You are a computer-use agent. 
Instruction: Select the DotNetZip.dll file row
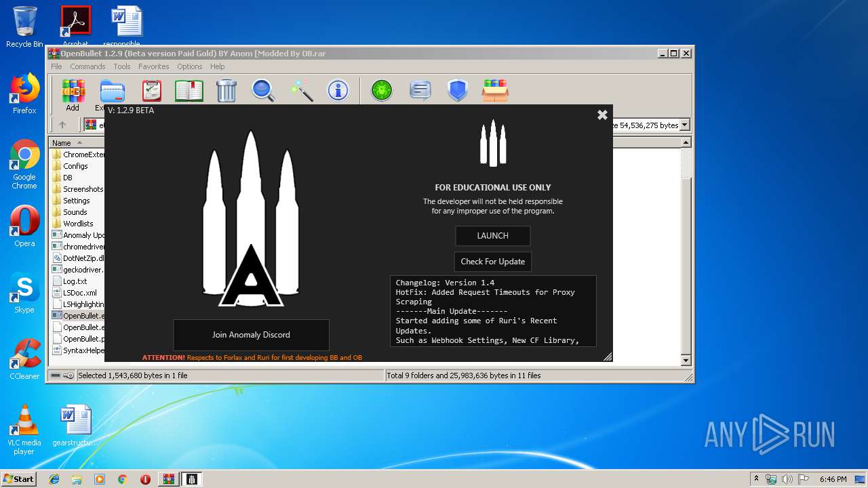point(77,258)
